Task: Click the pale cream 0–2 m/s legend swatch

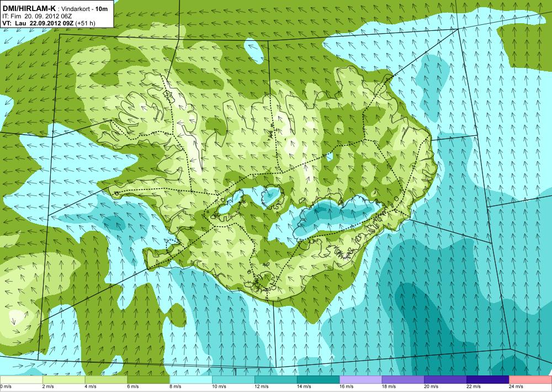Action: (x=21, y=380)
